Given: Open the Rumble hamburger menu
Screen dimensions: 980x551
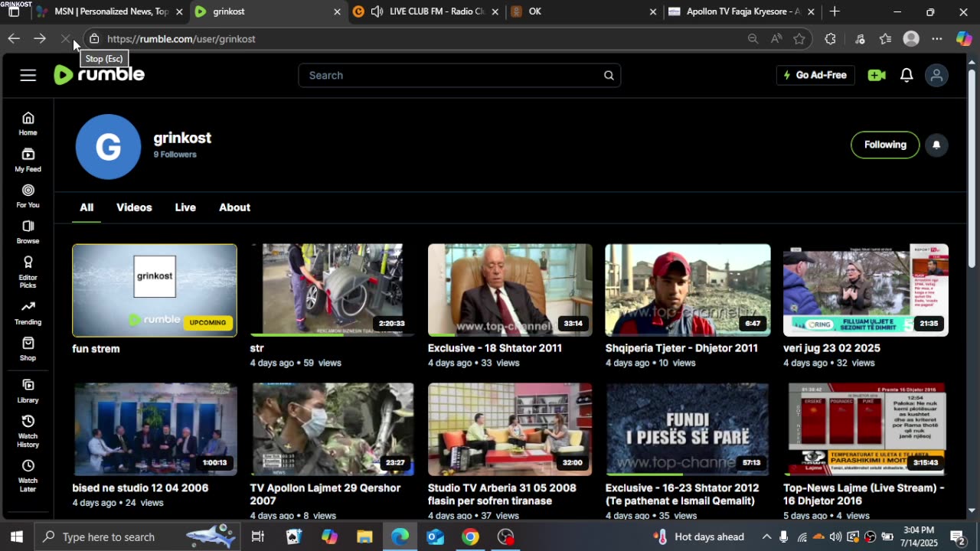Looking at the screenshot, I should pyautogui.click(x=28, y=75).
